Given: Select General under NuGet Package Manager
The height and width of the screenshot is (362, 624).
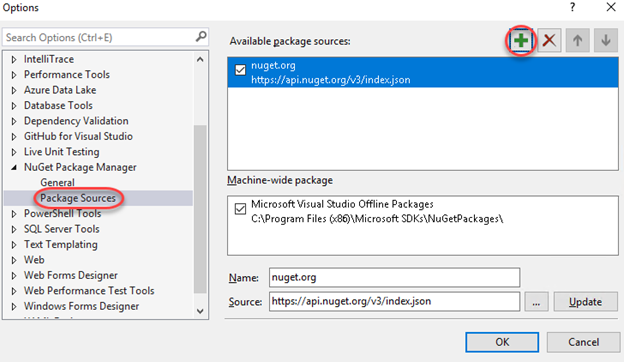Looking at the screenshot, I should point(57,183).
